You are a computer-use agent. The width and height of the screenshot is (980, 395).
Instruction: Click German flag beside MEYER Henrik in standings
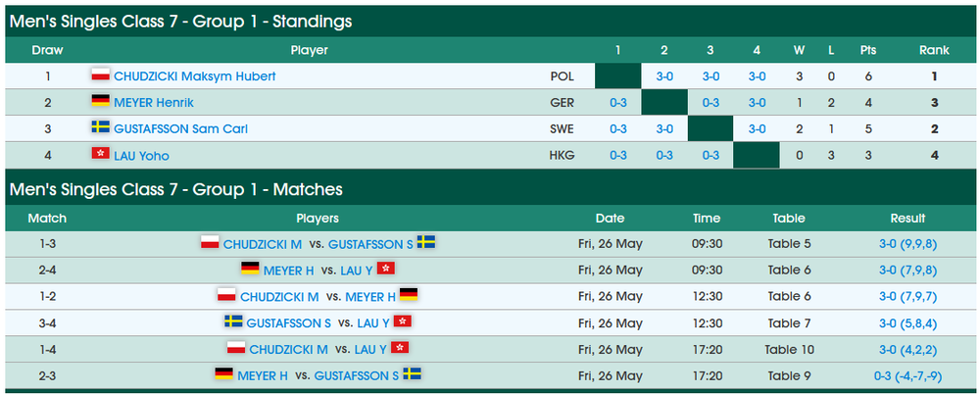[101, 101]
